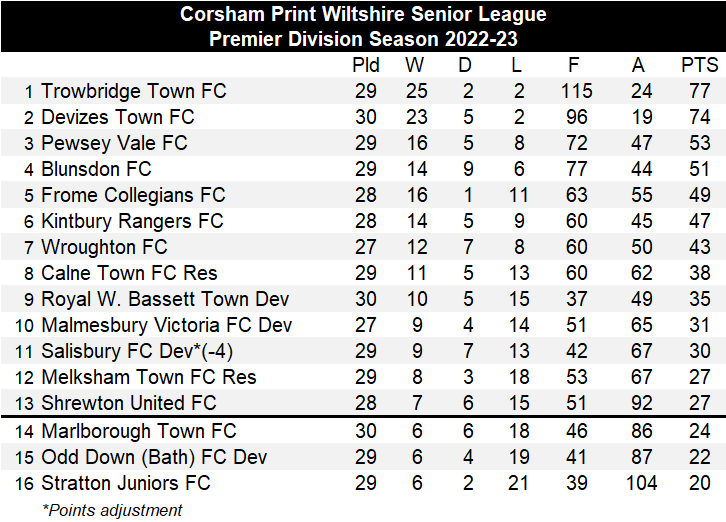Click Salisbury FC Dev*(-4) team name

(x=137, y=351)
